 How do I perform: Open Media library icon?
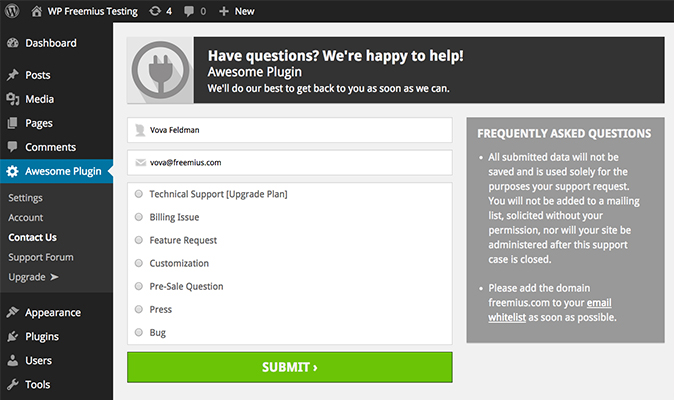[x=12, y=99]
